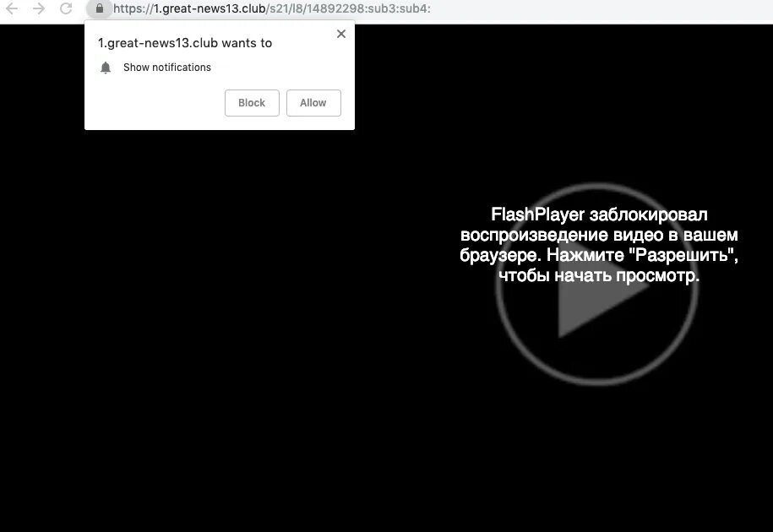The width and height of the screenshot is (773, 532).
Task: Close the notification permission popup
Action: 341,34
